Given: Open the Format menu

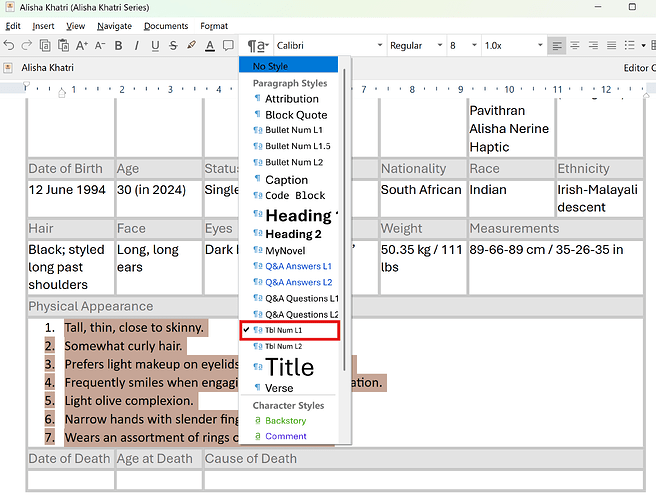Looking at the screenshot, I should coord(214,26).
